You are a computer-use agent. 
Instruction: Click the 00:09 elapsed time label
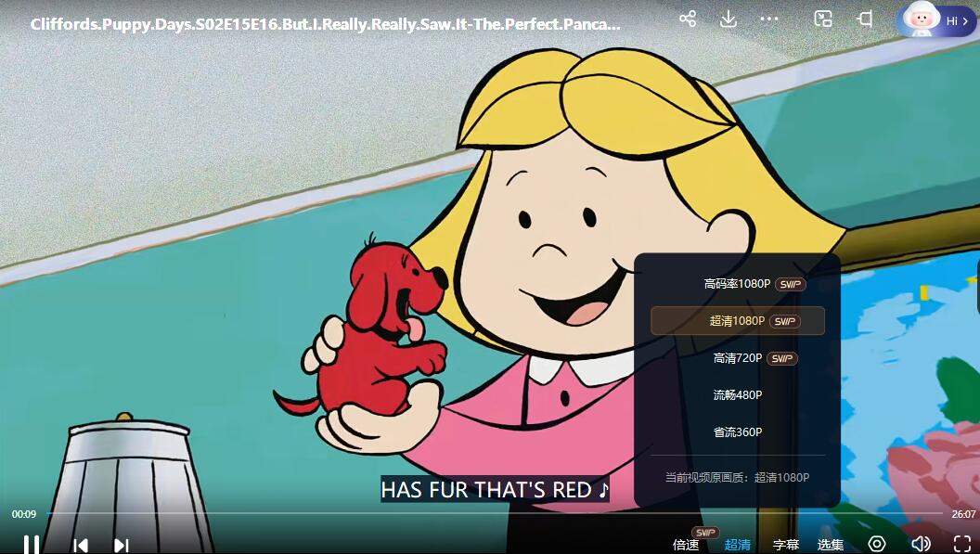click(x=24, y=514)
